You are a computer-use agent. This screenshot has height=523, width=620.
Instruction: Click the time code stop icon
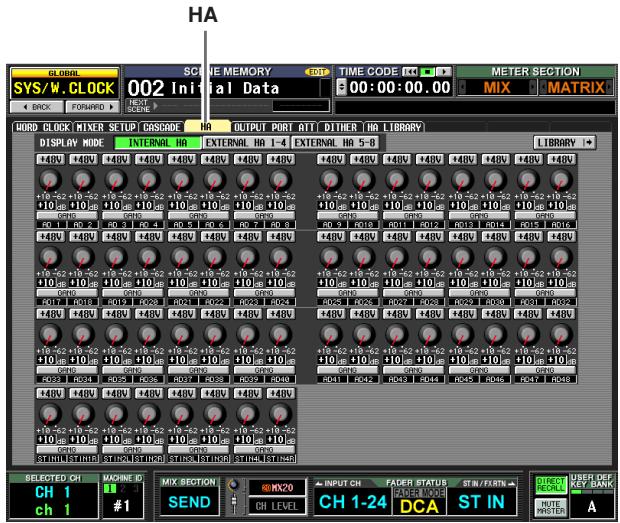[x=427, y=72]
